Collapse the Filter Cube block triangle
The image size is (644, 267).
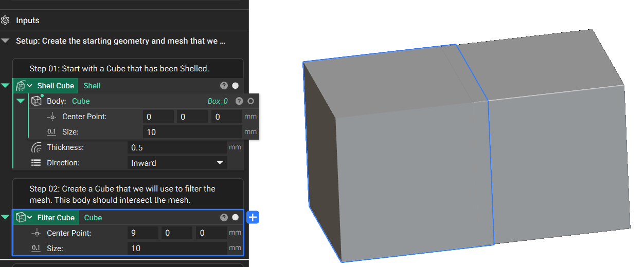click(x=5, y=217)
